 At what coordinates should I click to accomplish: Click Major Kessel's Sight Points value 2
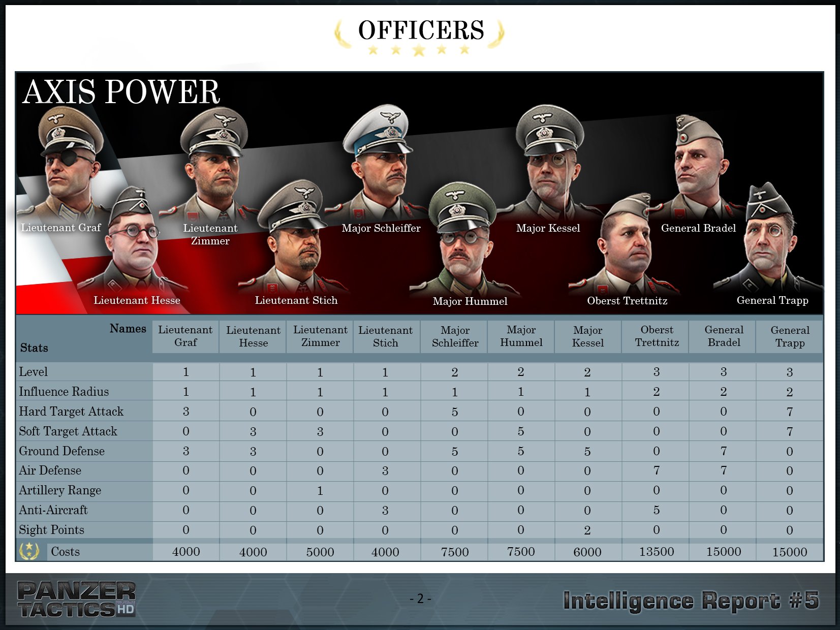point(587,530)
